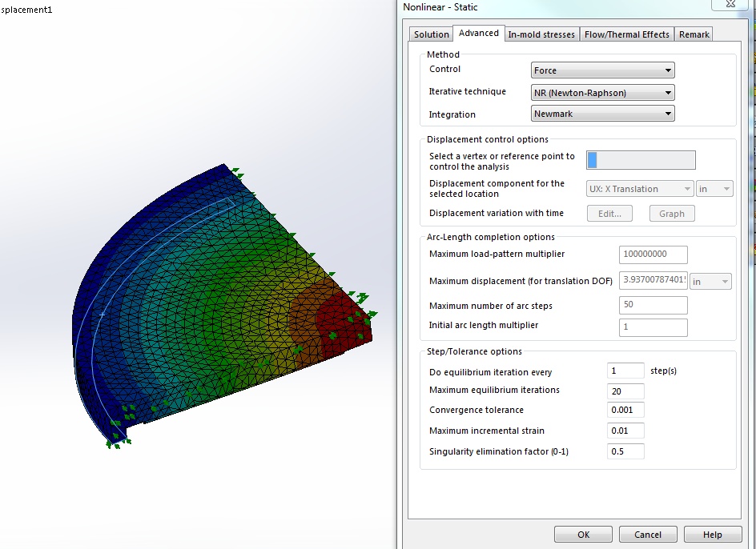The width and height of the screenshot is (756, 549).
Task: Click the Maximum incremental strain field
Action: tap(625, 431)
